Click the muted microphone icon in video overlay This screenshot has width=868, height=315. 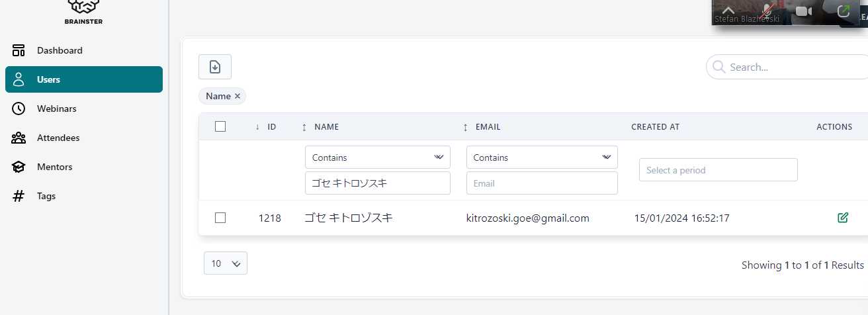[x=767, y=11]
